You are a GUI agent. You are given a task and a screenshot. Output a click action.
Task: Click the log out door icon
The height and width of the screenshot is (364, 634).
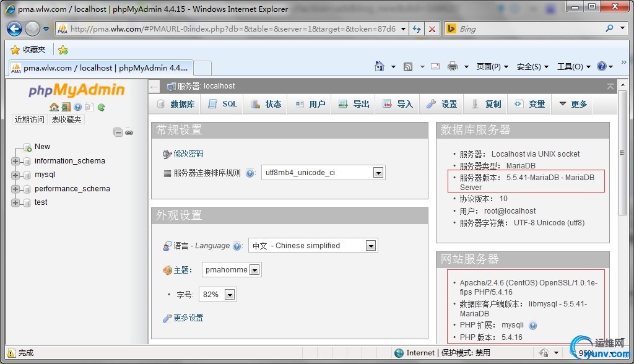pyautogui.click(x=66, y=106)
